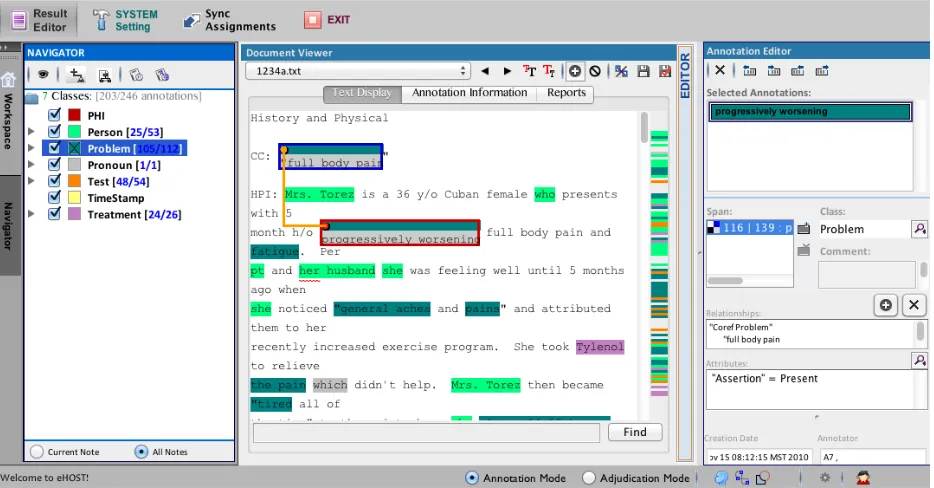Expand the Test class tree node
Viewport: 934px width, 488px height.
point(32,181)
